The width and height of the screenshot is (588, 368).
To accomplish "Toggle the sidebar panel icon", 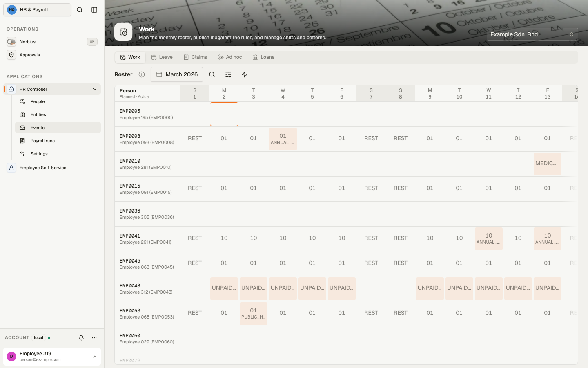I will [94, 10].
